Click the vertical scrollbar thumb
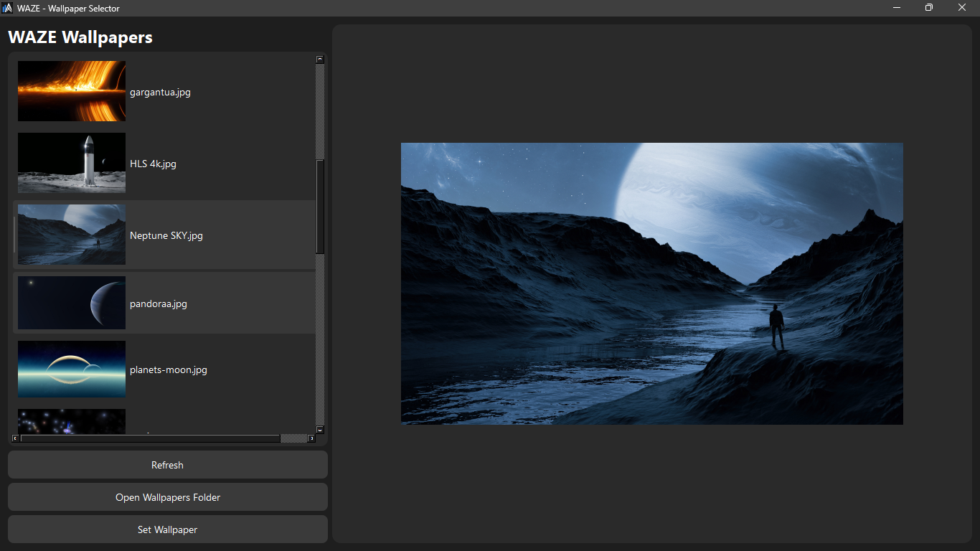Image resolution: width=980 pixels, height=551 pixels. 320,206
